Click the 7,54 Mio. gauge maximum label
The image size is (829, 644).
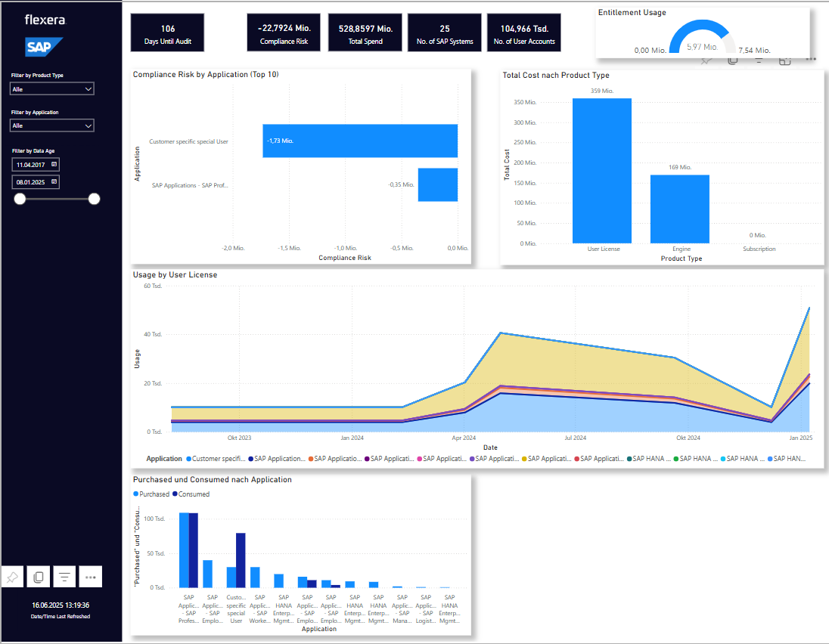(x=754, y=50)
